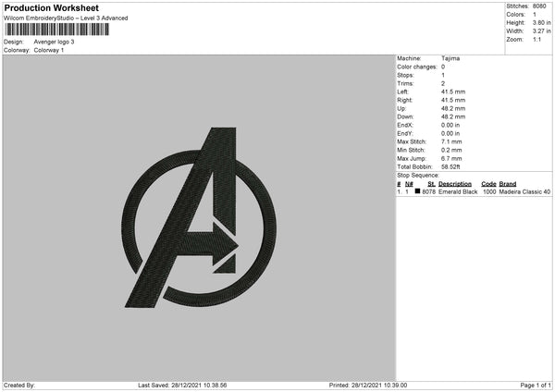Image resolution: width=555 pixels, height=392 pixels.
Task: Click the Stitches value '8080'
Action: click(539, 6)
